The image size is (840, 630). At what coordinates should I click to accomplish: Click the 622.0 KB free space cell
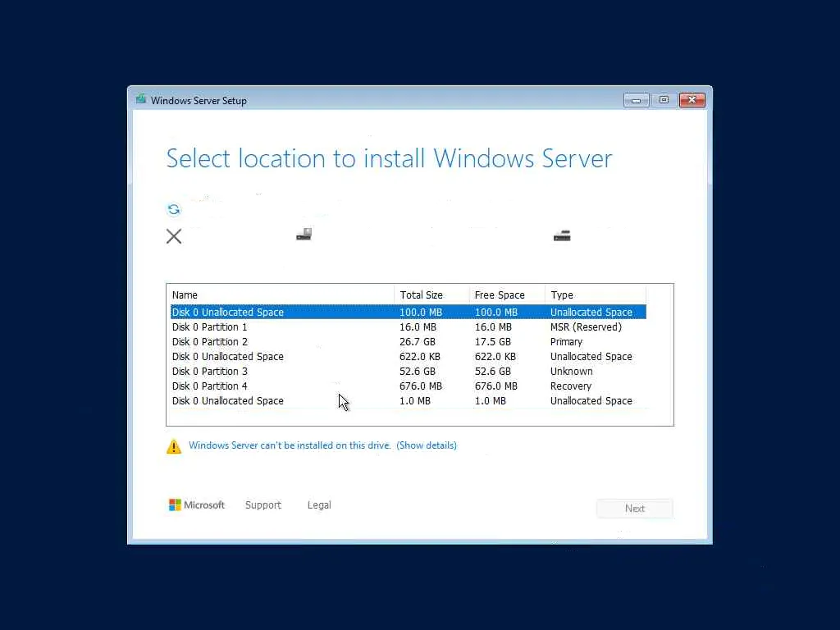[495, 357]
